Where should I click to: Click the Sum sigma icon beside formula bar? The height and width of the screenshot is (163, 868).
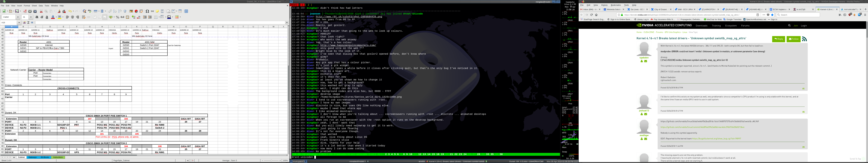point(28,23)
